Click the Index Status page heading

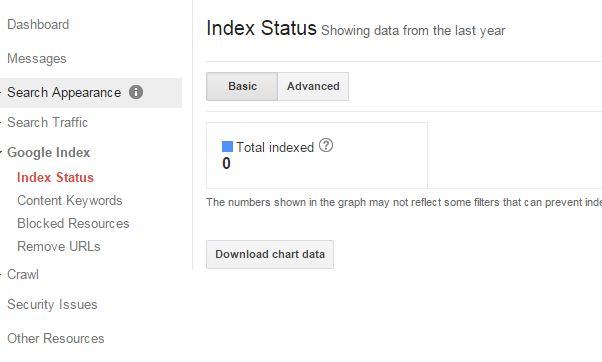pyautogui.click(x=261, y=28)
